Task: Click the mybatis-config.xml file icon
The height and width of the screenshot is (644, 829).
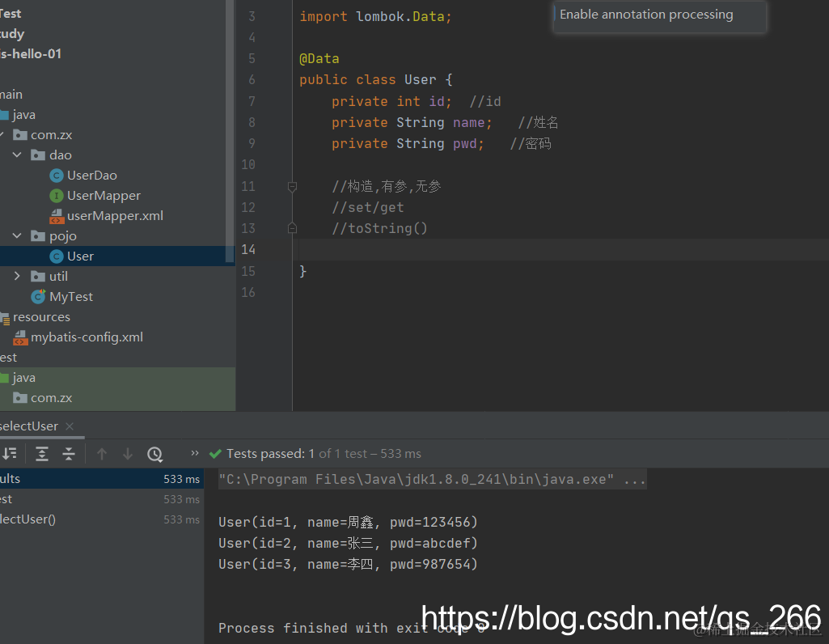Action: [20, 337]
